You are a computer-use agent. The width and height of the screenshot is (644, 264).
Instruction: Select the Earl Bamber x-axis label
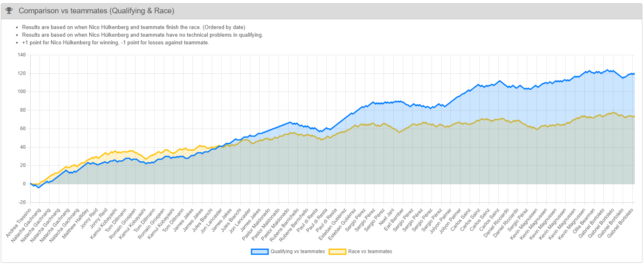[394, 219]
